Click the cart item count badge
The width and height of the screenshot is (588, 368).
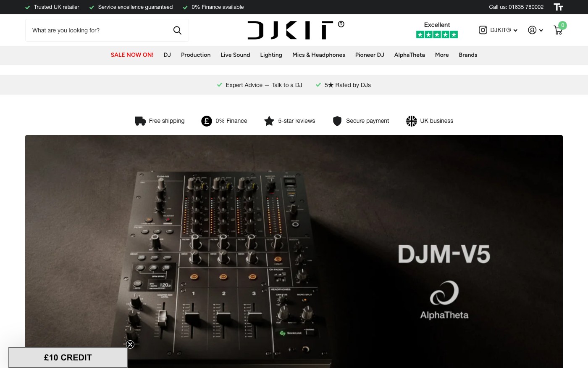pos(563,25)
